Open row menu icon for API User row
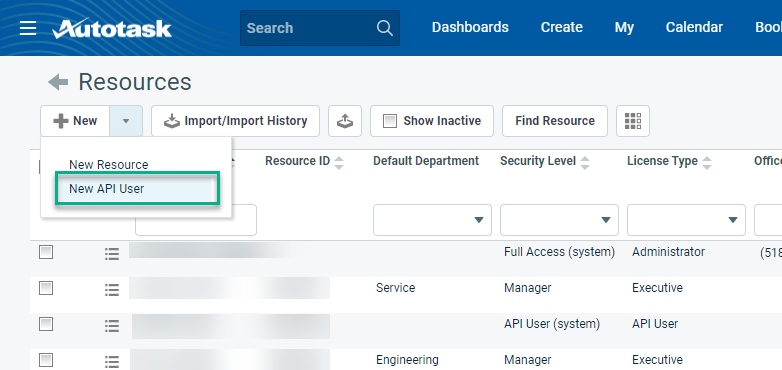The height and width of the screenshot is (370, 782). coord(112,326)
